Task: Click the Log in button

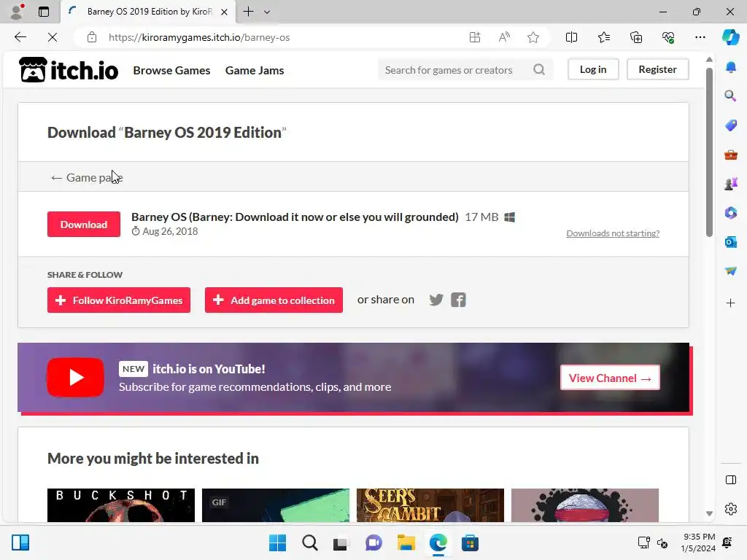Action: (x=593, y=69)
